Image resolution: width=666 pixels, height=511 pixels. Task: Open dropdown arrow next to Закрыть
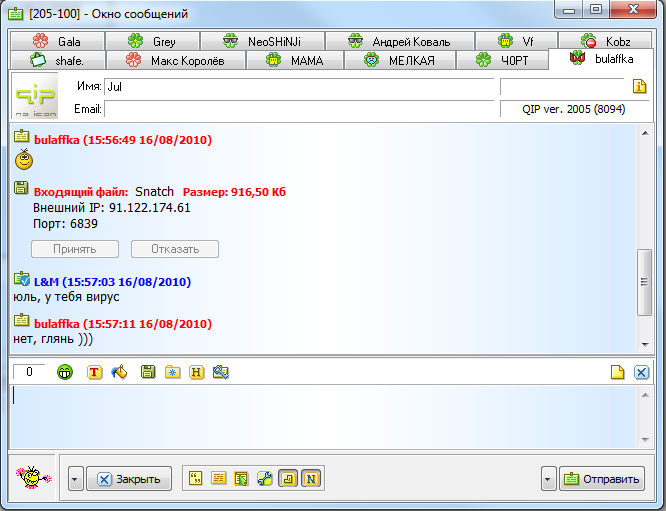tap(75, 479)
